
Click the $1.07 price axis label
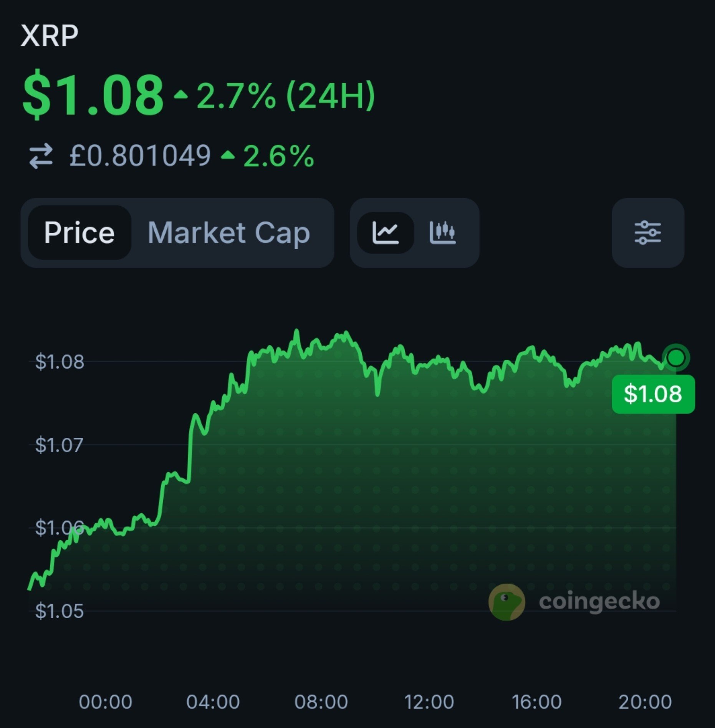(59, 445)
